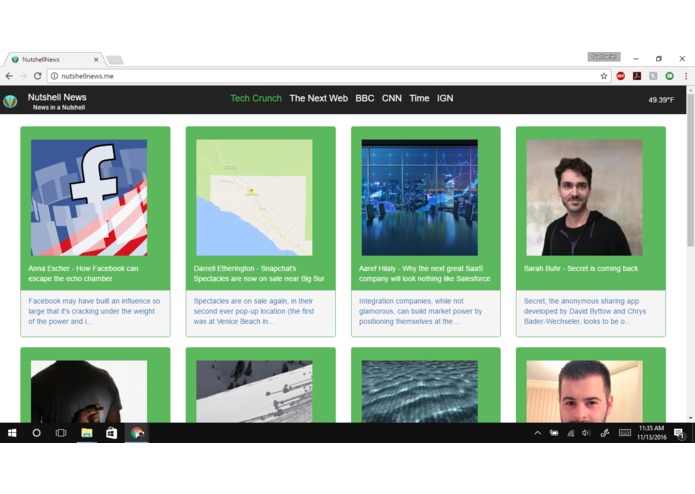Reload the page with refresh icon

point(38,76)
